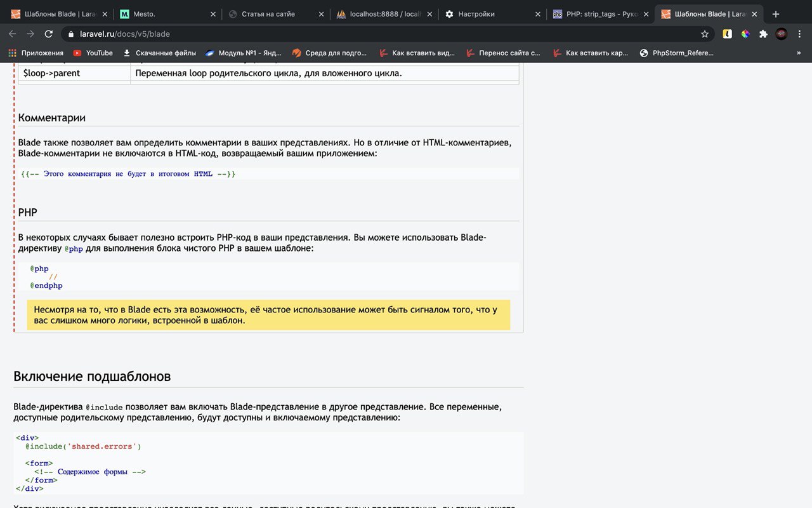Open the Скачанные файлы bookmark
Image resolution: width=812 pixels, height=508 pixels.
pyautogui.click(x=159, y=53)
